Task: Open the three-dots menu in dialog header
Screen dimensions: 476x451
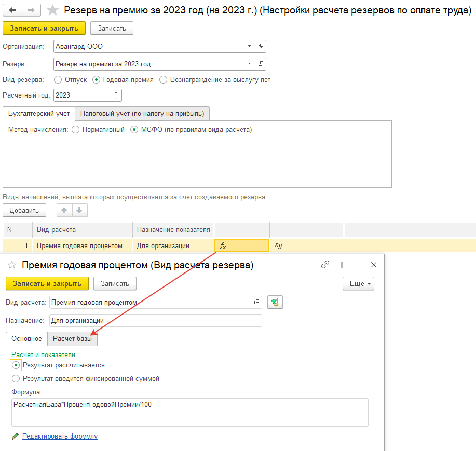Action: coord(342,265)
